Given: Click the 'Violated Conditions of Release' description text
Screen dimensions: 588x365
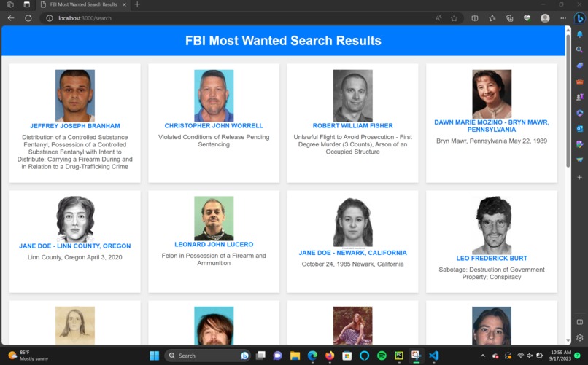Looking at the screenshot, I should coord(214,141).
